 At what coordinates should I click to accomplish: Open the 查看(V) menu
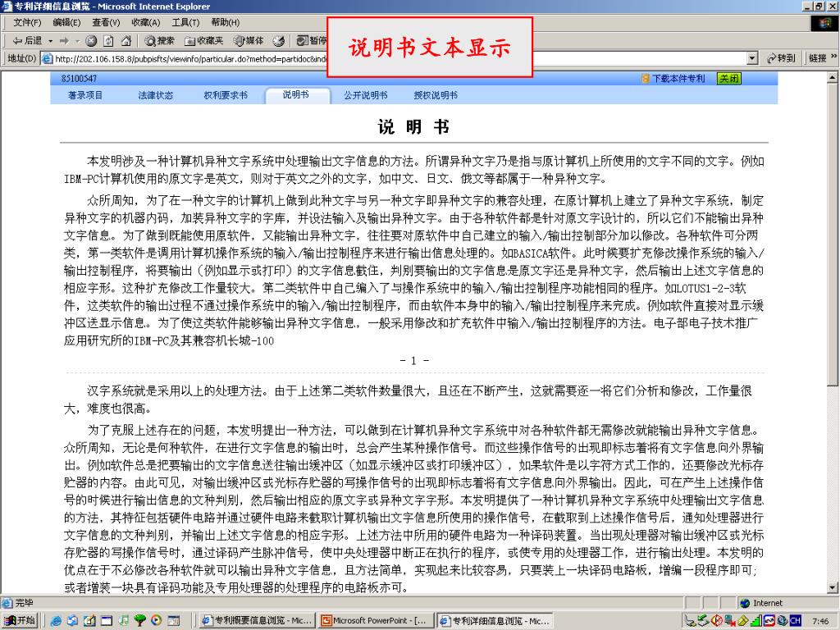pos(106,22)
